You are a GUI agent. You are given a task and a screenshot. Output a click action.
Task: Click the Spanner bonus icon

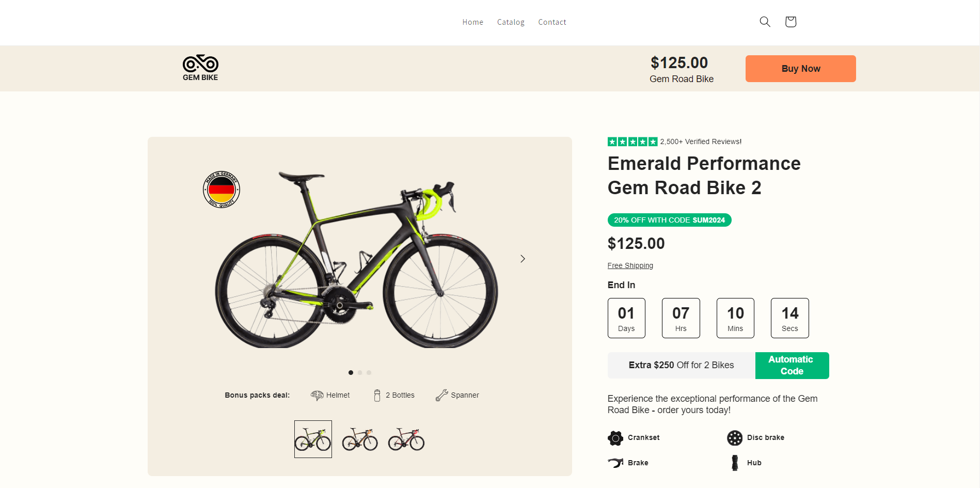[x=441, y=396]
